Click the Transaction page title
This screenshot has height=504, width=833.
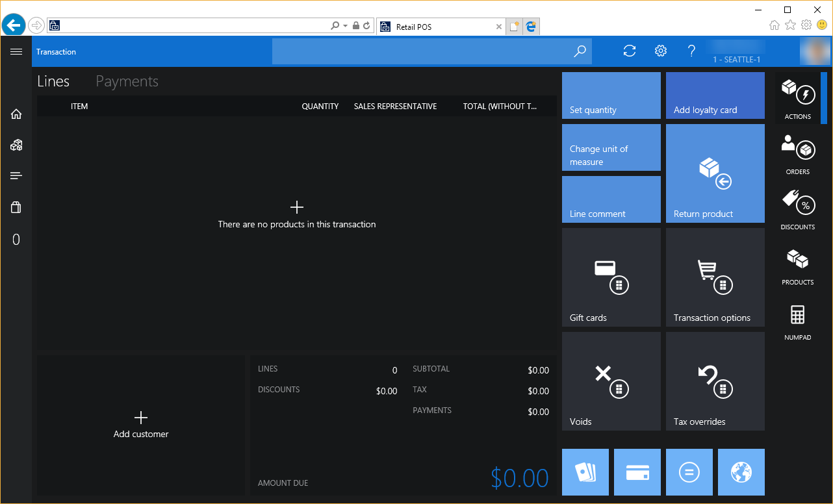[x=56, y=52]
